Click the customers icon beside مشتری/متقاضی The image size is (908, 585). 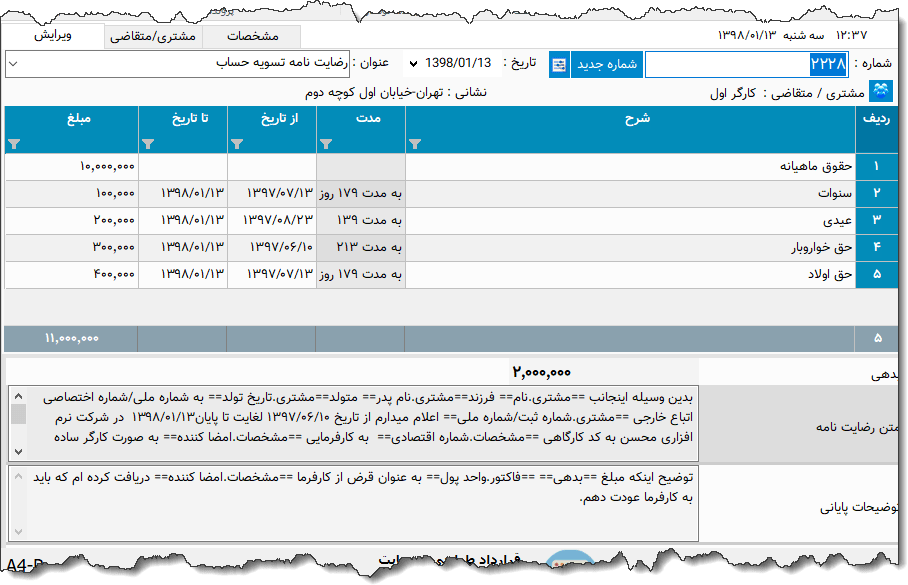(x=881, y=89)
